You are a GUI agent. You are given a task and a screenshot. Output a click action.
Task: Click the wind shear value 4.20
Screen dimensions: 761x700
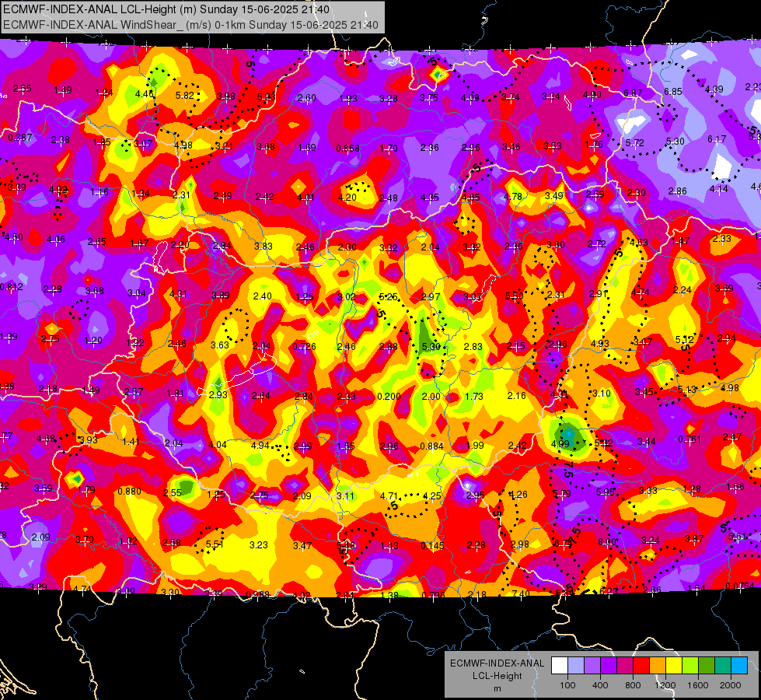point(347,198)
